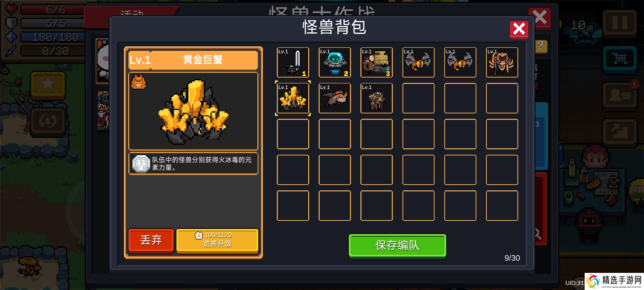The height and width of the screenshot is (290, 644).
Task: Select the tribal goblin monster icon
Action: (x=376, y=98)
